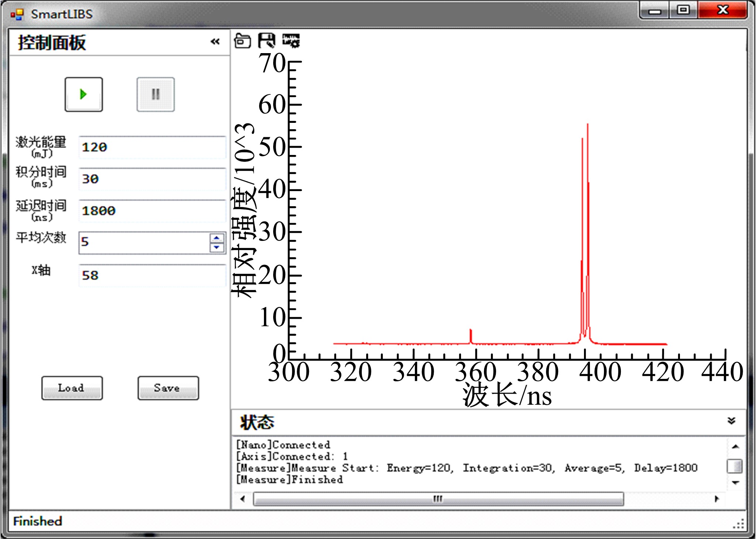This screenshot has height=539, width=756.
Task: Click the delay time field showing 1800
Action: tap(152, 211)
